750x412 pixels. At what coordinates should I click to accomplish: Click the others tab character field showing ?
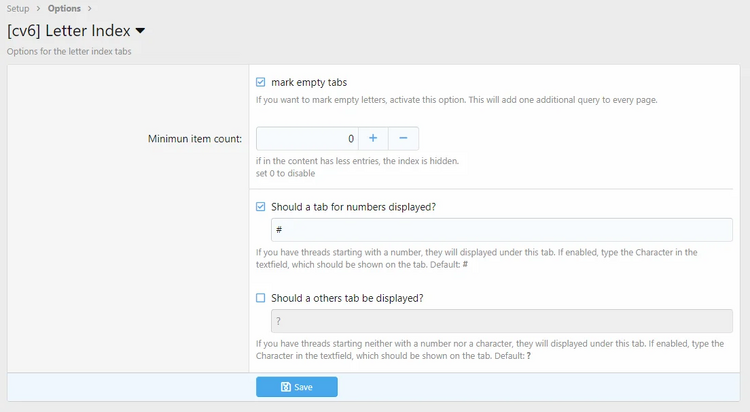[x=502, y=321]
